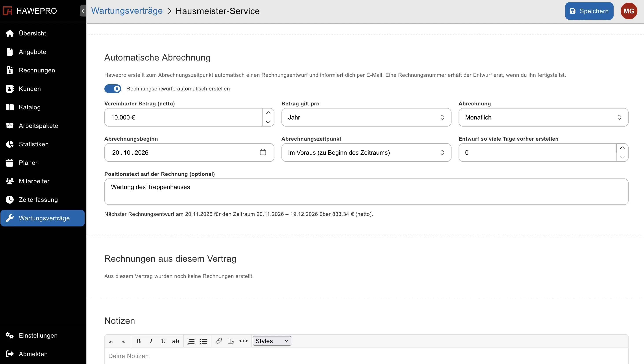Clear formatting with the Tx icon
Viewport: 644px width, 364px height.
click(x=231, y=341)
